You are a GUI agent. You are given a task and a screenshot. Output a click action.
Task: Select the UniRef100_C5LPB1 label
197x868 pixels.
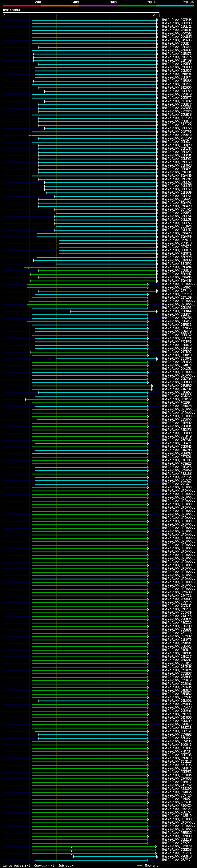click(176, 155)
